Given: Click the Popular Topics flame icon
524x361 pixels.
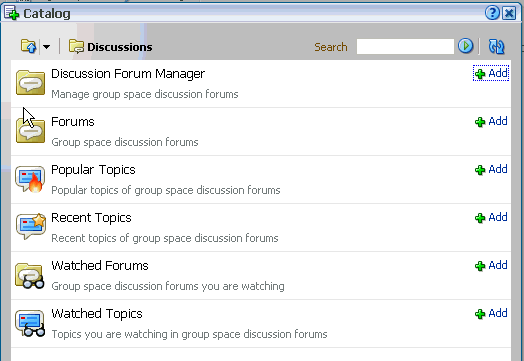Looking at the screenshot, I should (x=30, y=179).
